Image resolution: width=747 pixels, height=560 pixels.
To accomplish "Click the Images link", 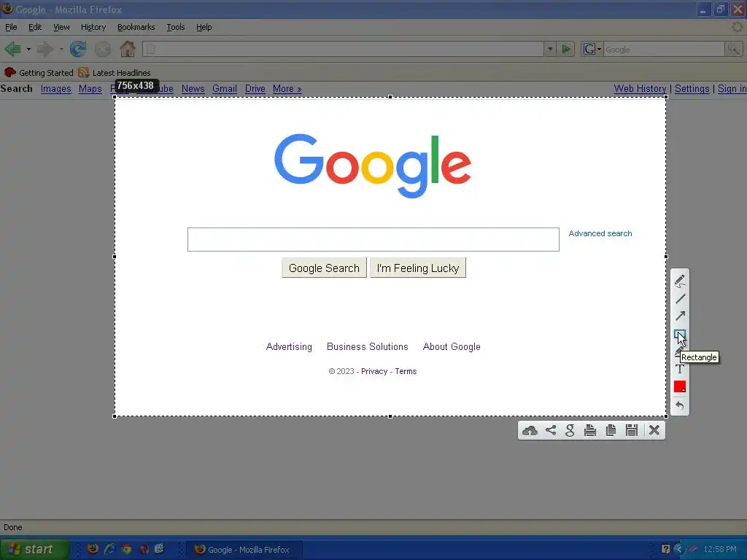I will point(55,88).
